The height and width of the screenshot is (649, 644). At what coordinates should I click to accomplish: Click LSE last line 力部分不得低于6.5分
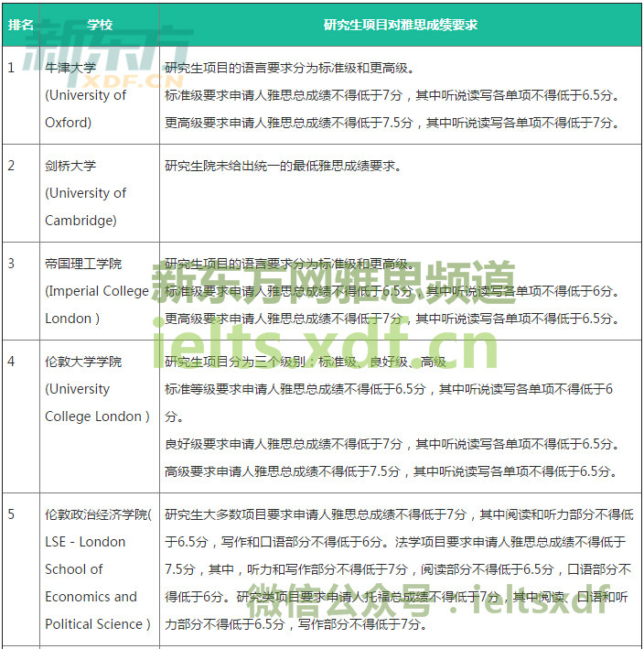click(x=295, y=623)
